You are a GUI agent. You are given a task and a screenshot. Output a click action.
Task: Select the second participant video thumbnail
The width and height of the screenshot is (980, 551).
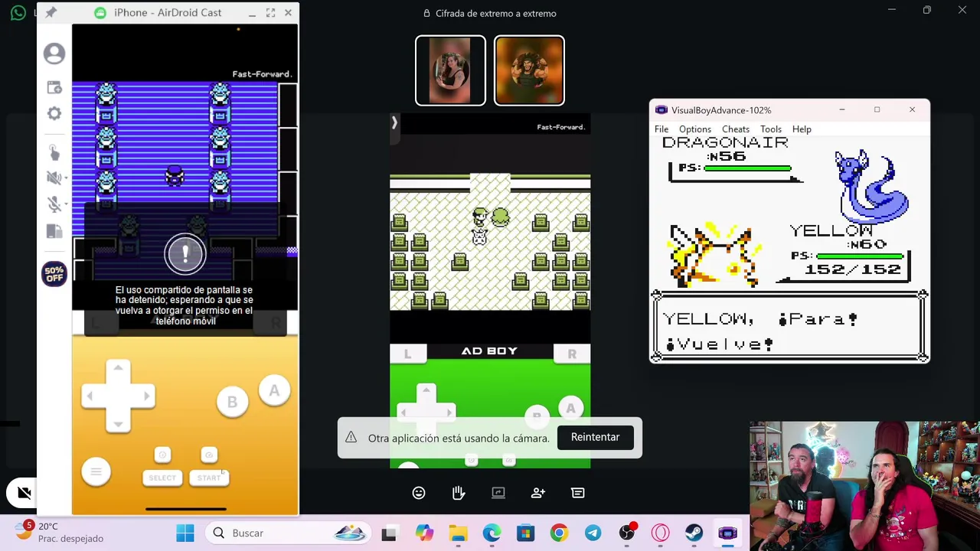pyautogui.click(x=529, y=70)
